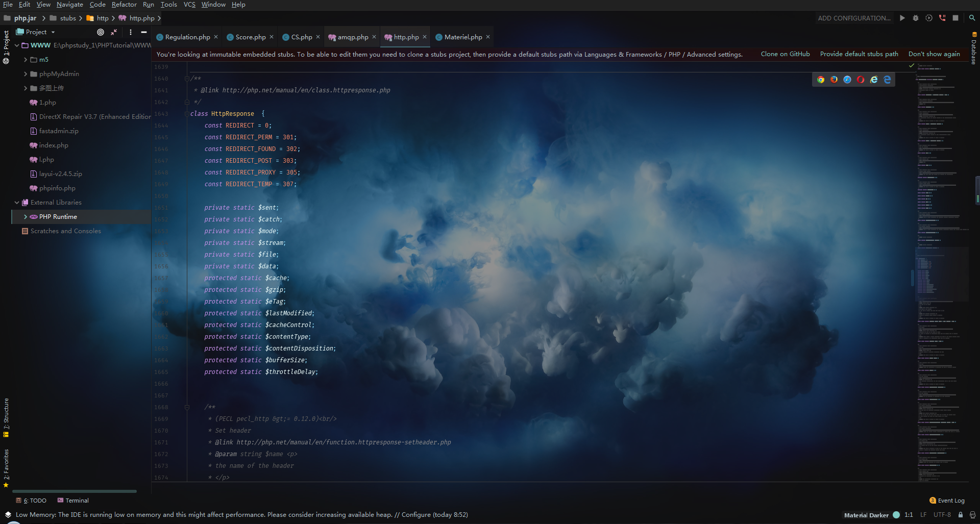Open the file in Firefox browser

[834, 80]
